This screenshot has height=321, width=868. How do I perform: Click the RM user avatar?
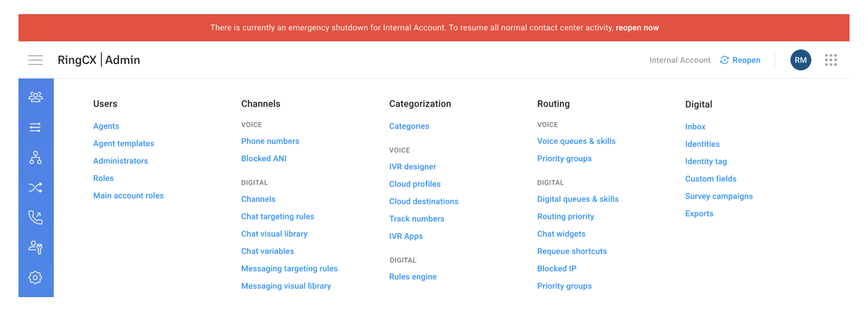[801, 60]
